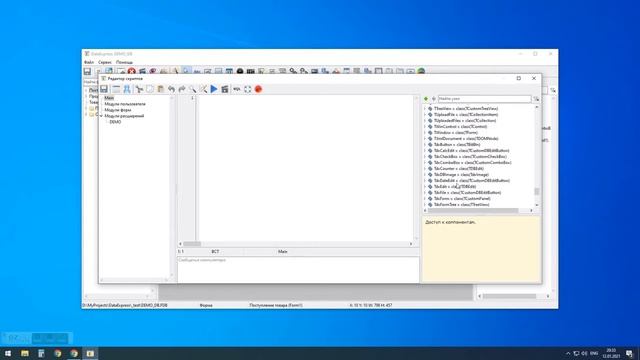Click the red X icon in main toolbar

click(131, 71)
